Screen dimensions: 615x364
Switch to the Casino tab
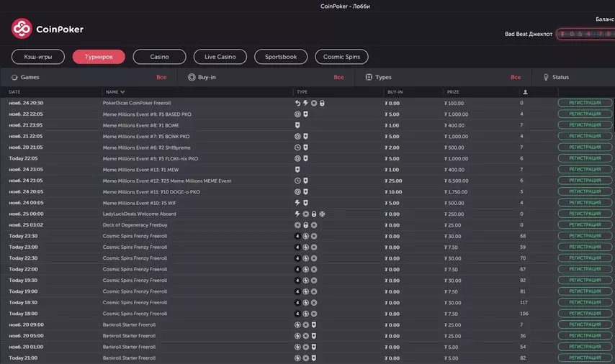tap(159, 57)
